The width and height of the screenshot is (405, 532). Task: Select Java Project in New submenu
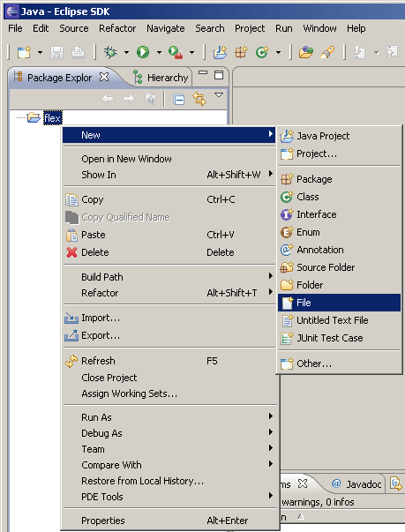coord(339,136)
